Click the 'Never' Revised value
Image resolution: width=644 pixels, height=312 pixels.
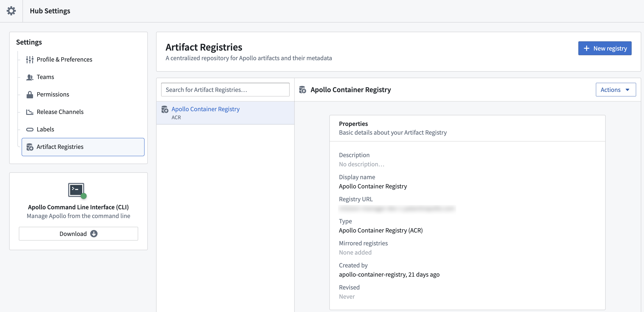347,296
